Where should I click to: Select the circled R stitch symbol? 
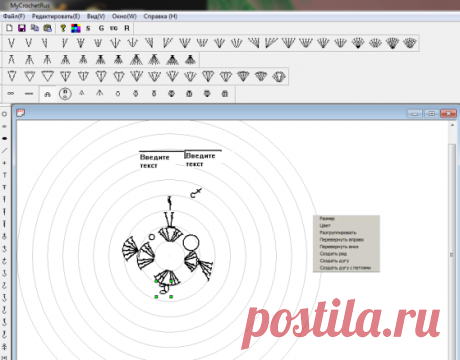65,94
